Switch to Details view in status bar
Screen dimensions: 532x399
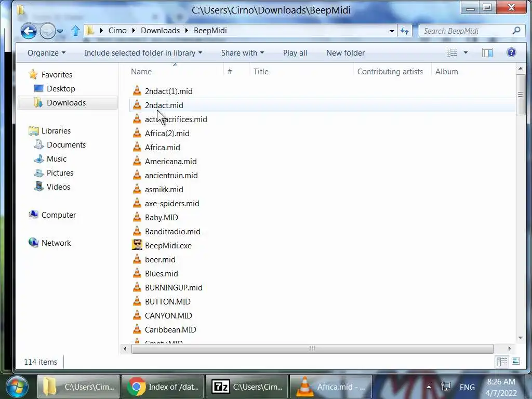(x=502, y=362)
